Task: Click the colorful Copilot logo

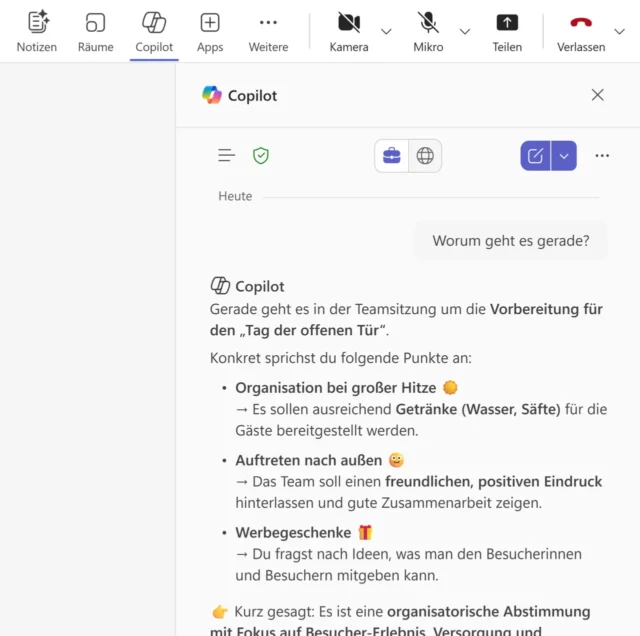Action: (x=212, y=95)
